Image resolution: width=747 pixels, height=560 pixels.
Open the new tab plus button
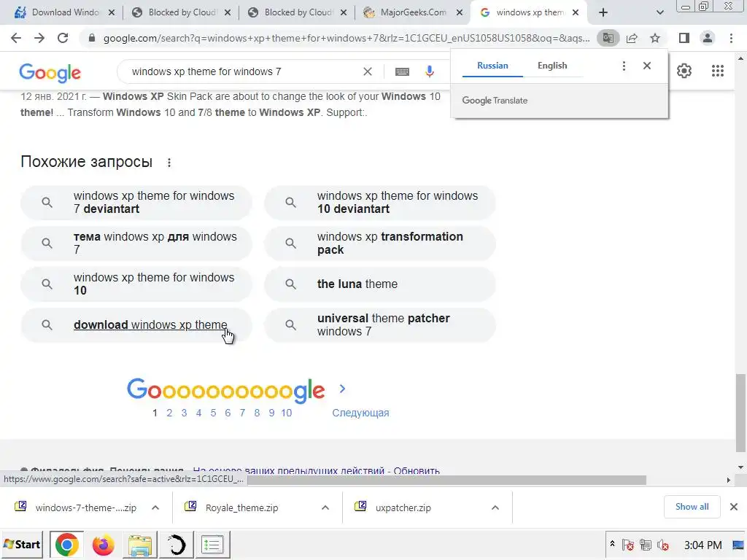click(x=603, y=12)
